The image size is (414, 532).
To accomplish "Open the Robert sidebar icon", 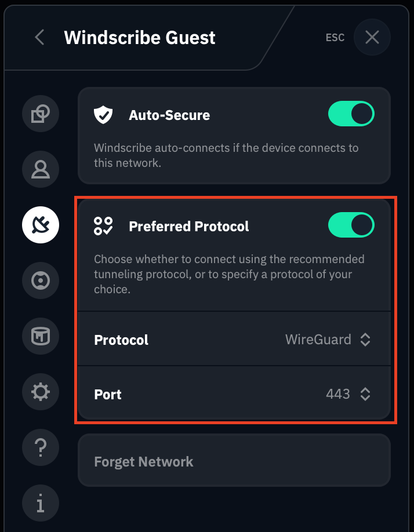I will [41, 280].
